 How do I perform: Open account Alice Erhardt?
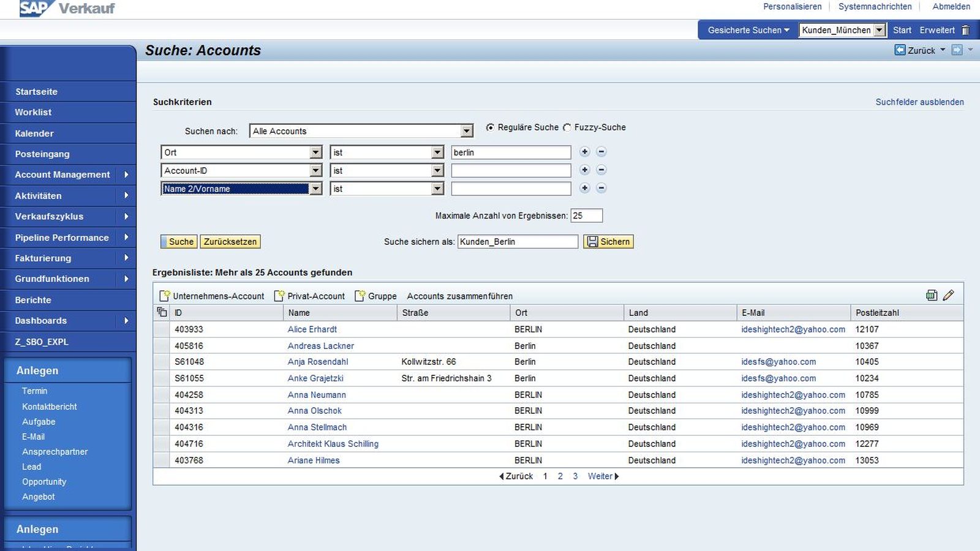click(x=312, y=329)
